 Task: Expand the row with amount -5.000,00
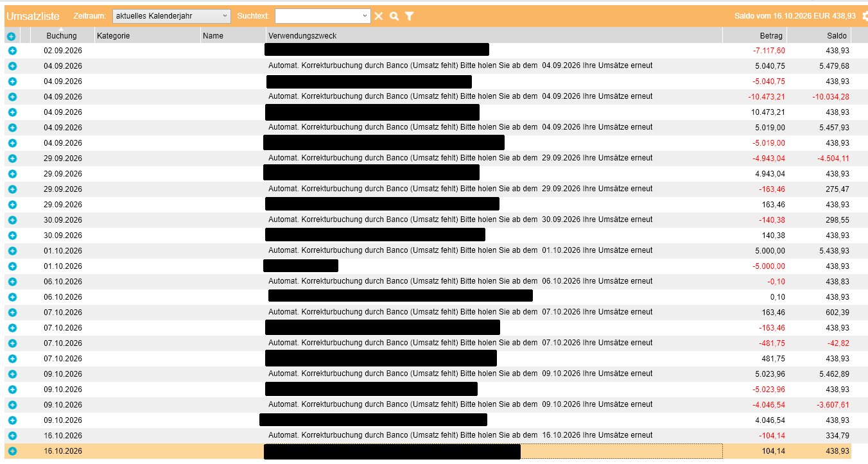[x=12, y=266]
